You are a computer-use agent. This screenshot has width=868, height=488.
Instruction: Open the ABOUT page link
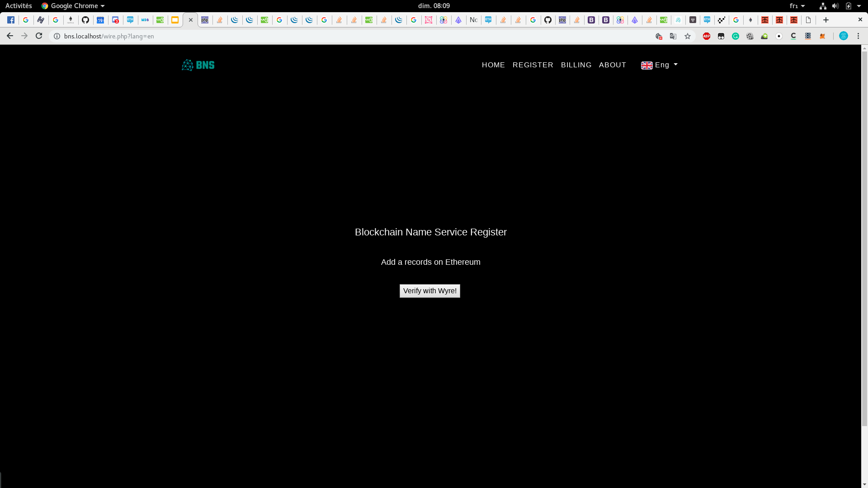tap(612, 65)
